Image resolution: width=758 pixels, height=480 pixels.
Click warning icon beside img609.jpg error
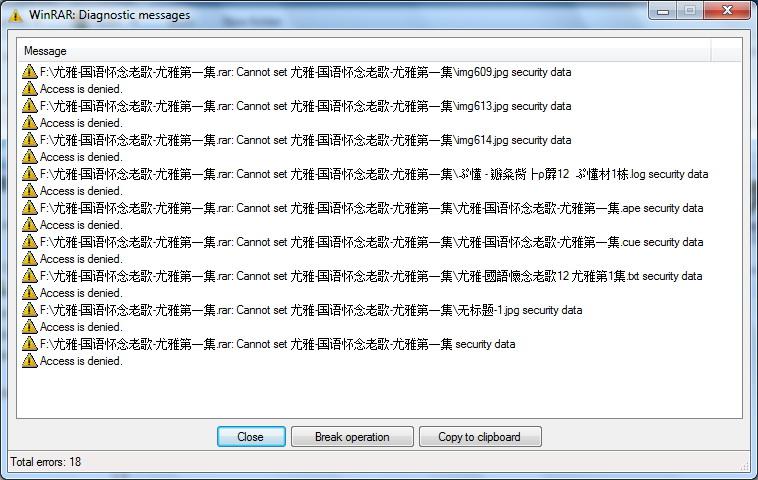click(29, 72)
